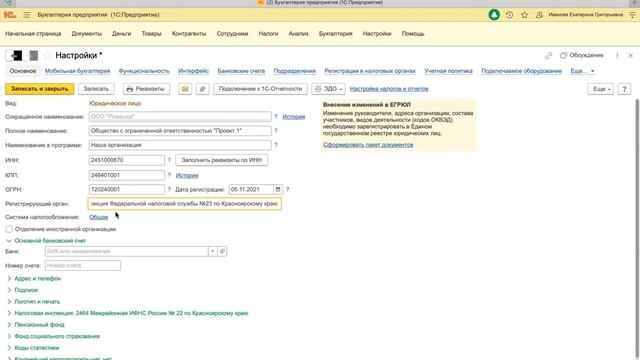This screenshot has height=360, width=640.
Task: Expand the Фонд социального страхования section
Action: pyautogui.click(x=9, y=336)
